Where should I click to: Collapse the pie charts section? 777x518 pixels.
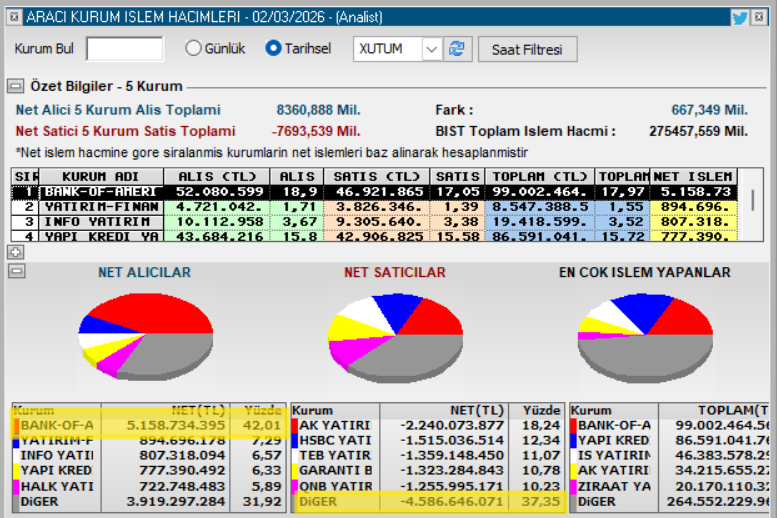pyautogui.click(x=16, y=271)
